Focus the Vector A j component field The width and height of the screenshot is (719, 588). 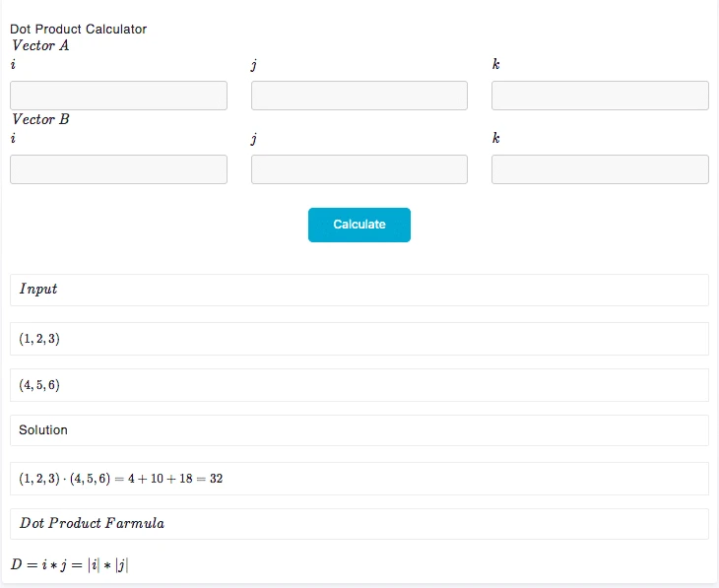pyautogui.click(x=359, y=96)
